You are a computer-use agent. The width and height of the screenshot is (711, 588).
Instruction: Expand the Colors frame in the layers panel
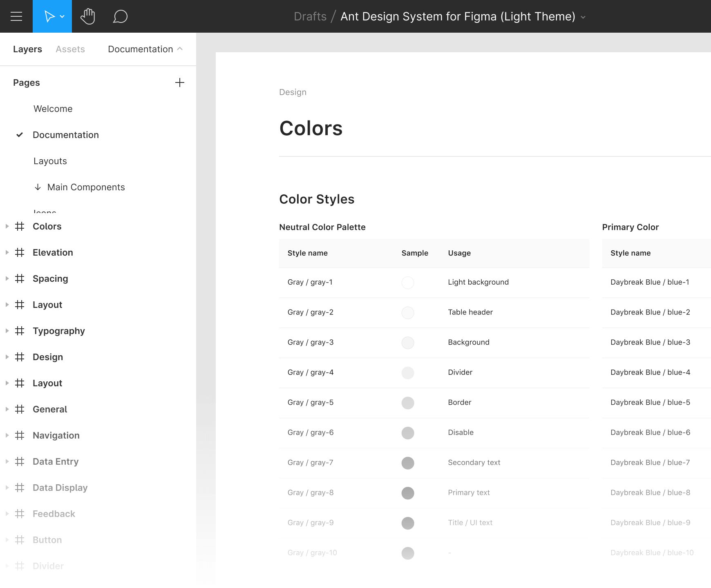(x=7, y=226)
